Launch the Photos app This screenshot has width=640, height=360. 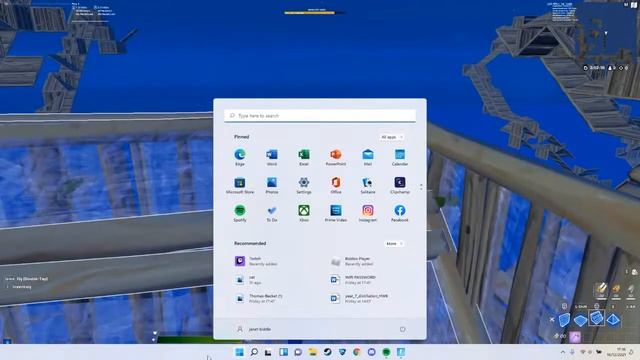click(272, 185)
